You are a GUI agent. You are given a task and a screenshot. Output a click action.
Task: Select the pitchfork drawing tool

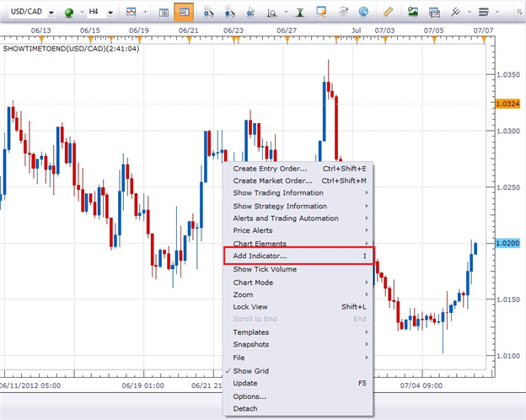click(x=455, y=12)
